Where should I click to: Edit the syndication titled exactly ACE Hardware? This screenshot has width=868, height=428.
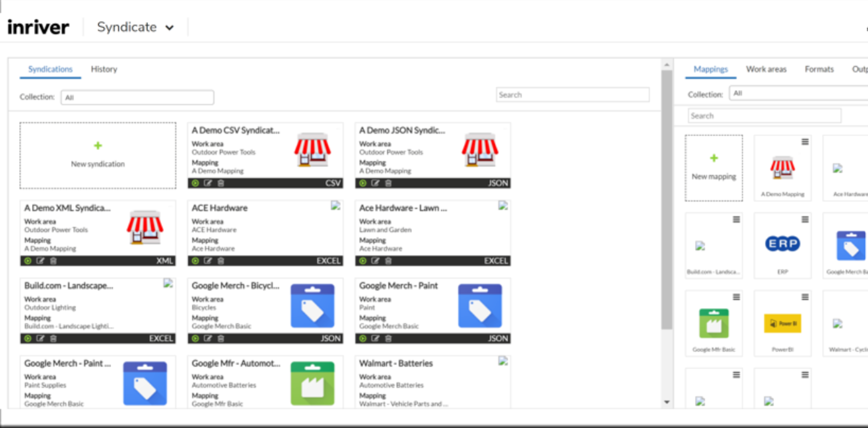pyautogui.click(x=208, y=261)
